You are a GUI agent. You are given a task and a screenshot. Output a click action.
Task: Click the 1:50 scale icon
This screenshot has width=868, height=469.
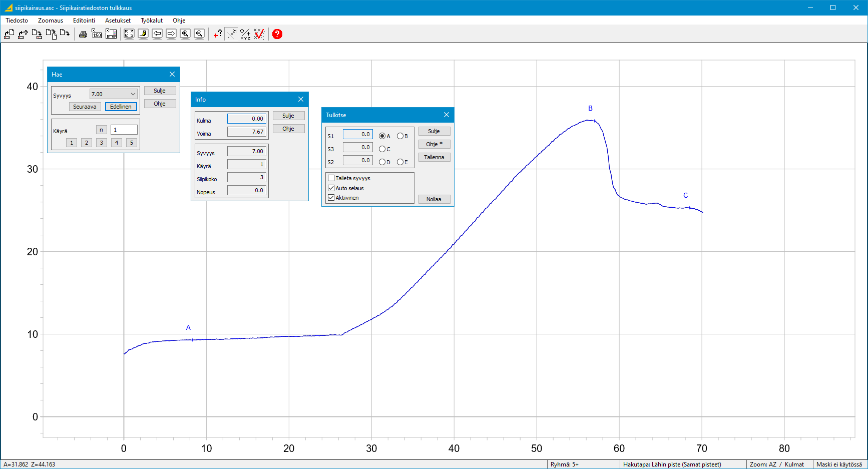click(x=97, y=34)
